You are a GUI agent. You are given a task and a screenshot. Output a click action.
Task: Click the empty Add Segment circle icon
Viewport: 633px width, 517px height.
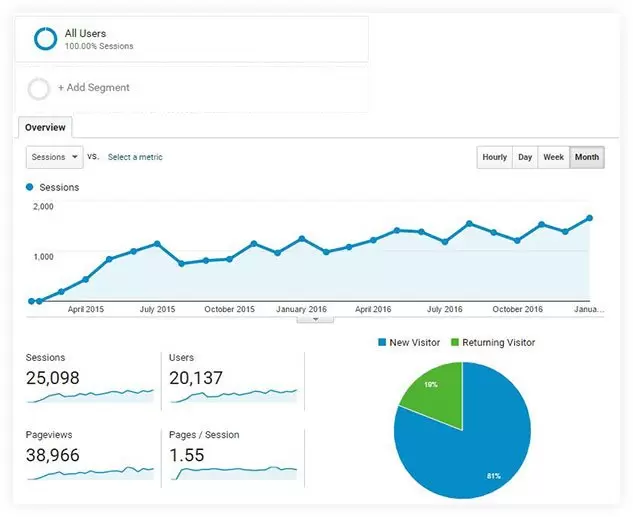coord(39,89)
